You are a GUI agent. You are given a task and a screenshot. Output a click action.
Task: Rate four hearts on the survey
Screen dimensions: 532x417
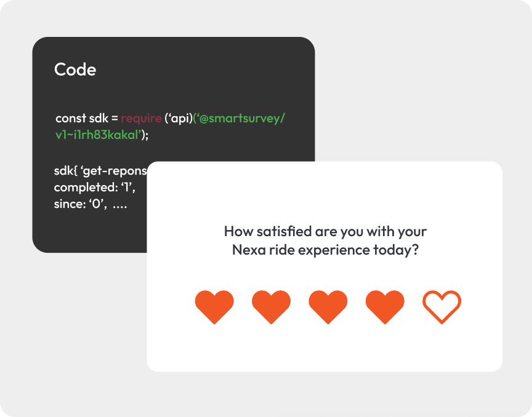tap(385, 306)
